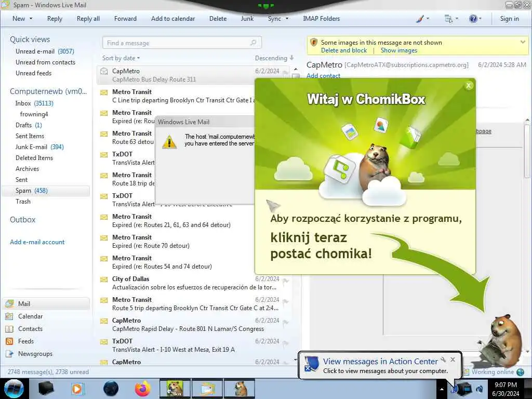The height and width of the screenshot is (399, 532).
Task: Click Add e-mail account link
Action: point(37,242)
